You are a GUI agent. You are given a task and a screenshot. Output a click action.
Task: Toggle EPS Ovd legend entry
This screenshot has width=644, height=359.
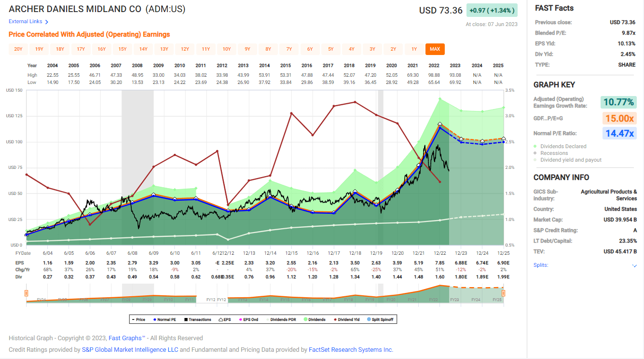click(248, 319)
